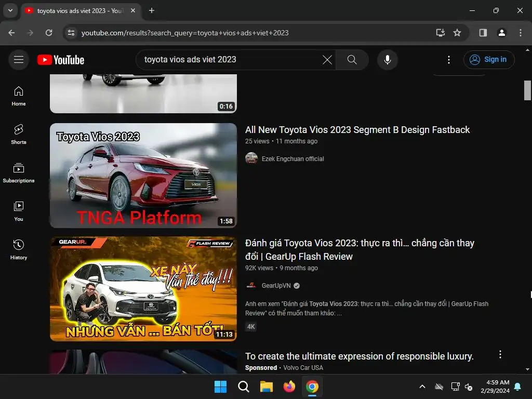Click the Volvo ad thumbnail

point(143,362)
